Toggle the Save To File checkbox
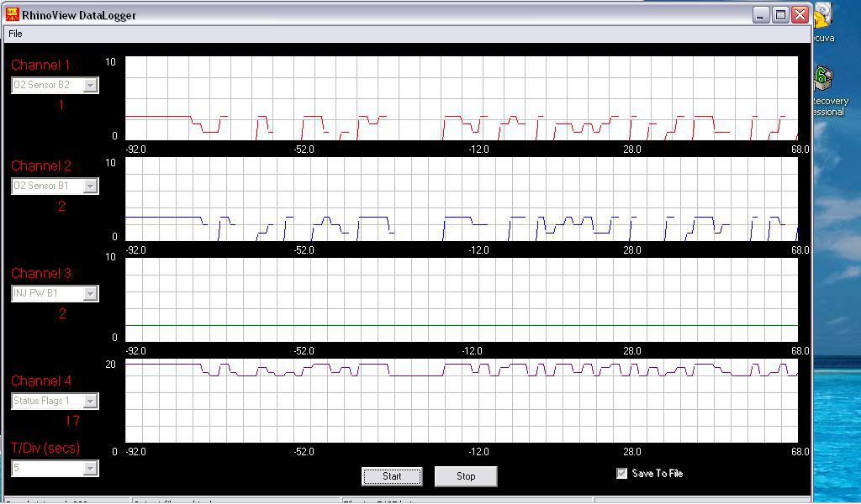Viewport: 861px width, 504px height. click(x=621, y=473)
